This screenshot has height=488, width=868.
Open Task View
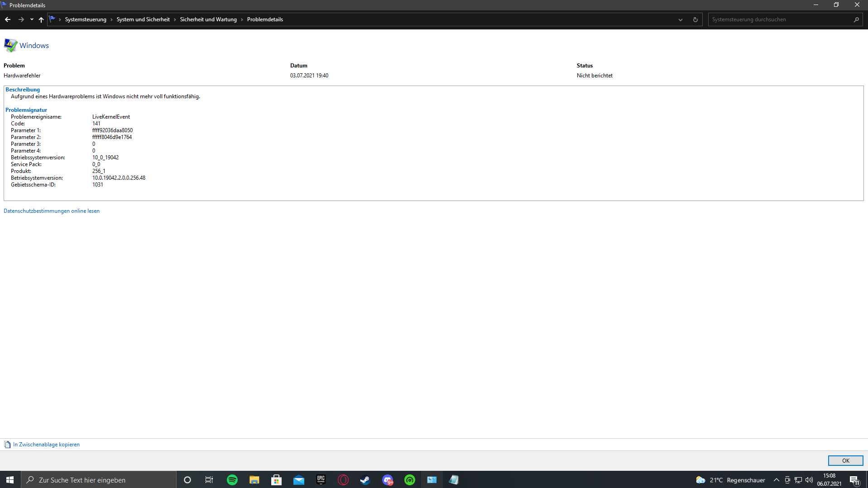pyautogui.click(x=209, y=480)
